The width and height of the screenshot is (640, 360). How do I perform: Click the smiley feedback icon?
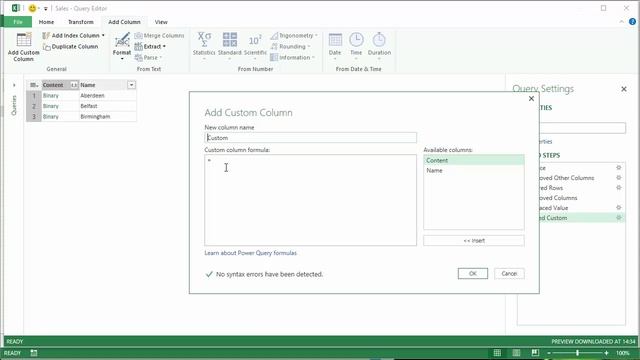[x=32, y=8]
